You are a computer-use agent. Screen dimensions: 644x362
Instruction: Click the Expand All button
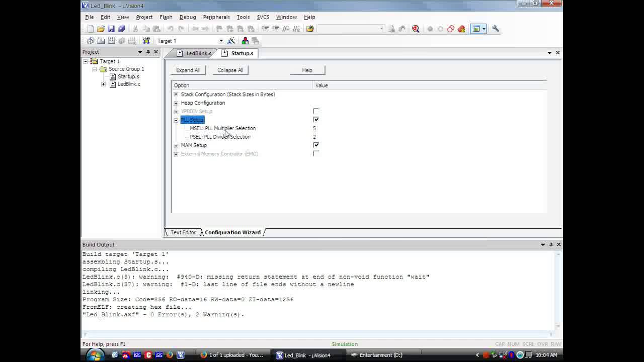(188, 70)
